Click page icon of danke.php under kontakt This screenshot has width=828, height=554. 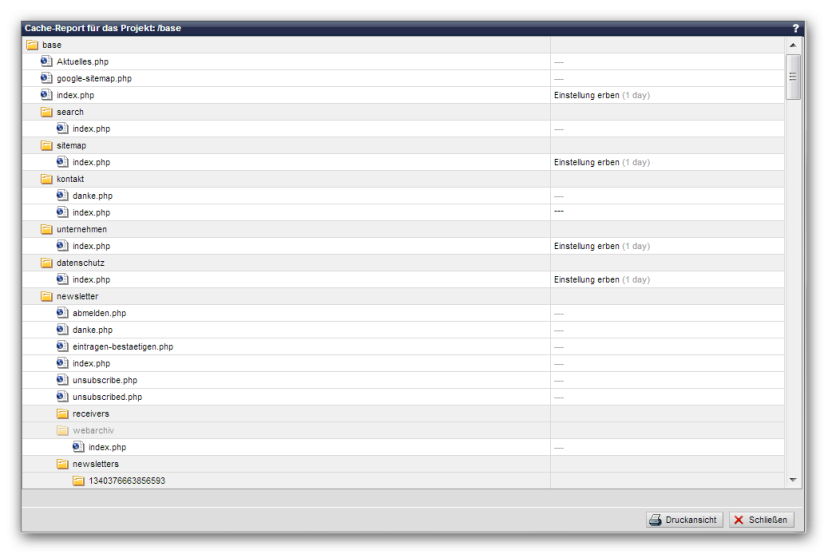point(62,195)
